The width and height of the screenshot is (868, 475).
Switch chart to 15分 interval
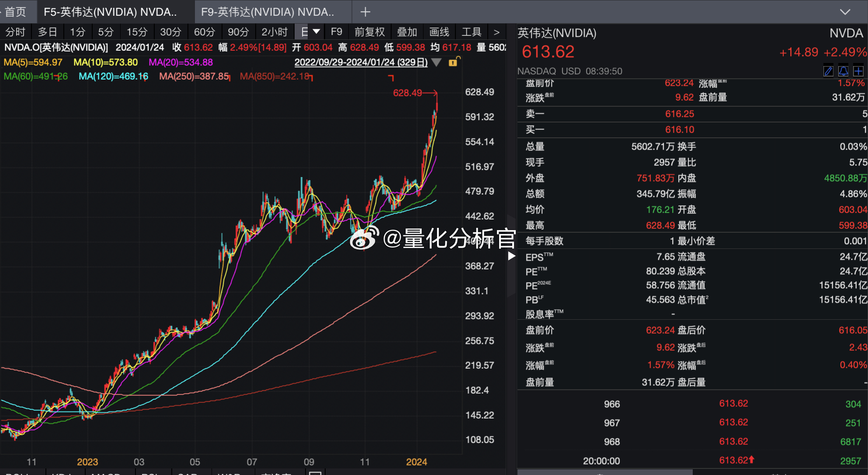pos(137,32)
